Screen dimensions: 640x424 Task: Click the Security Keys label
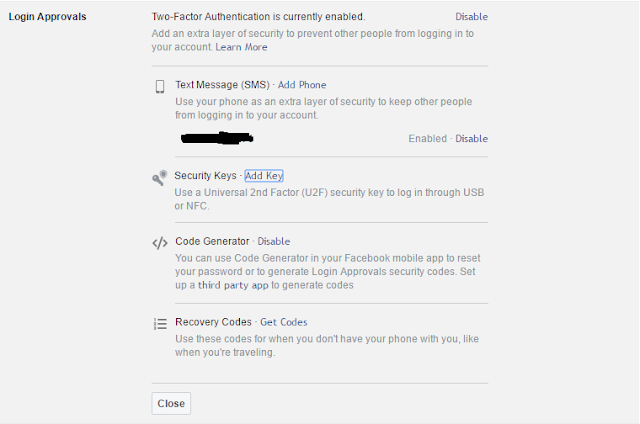[205, 176]
